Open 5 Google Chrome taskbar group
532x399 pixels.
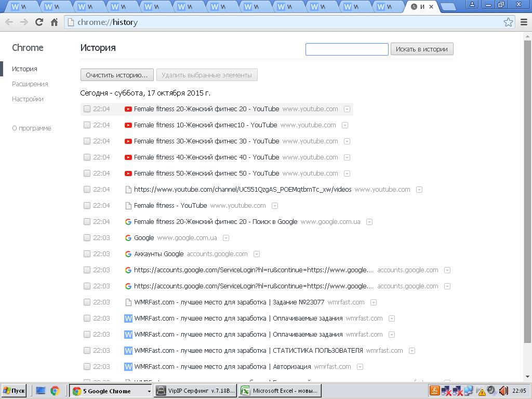(111, 391)
